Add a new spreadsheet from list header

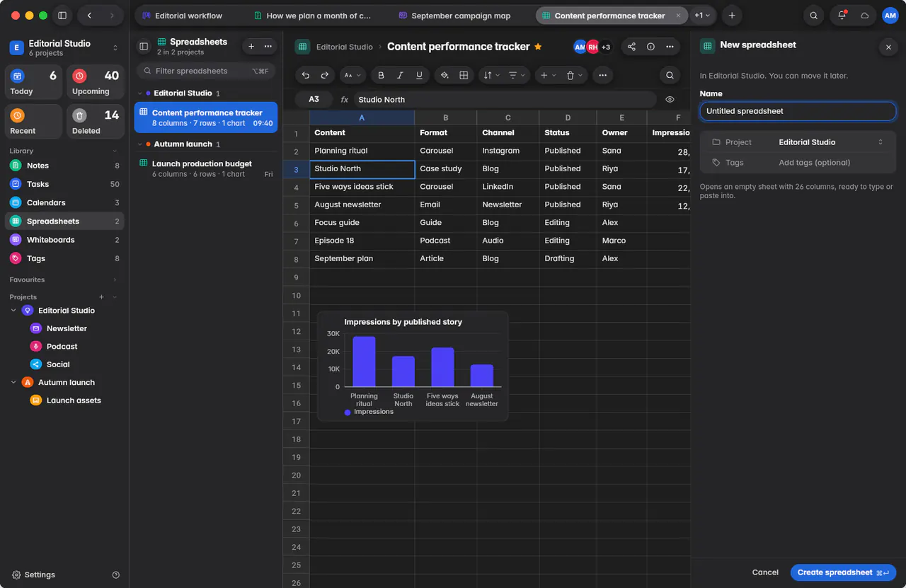251,47
